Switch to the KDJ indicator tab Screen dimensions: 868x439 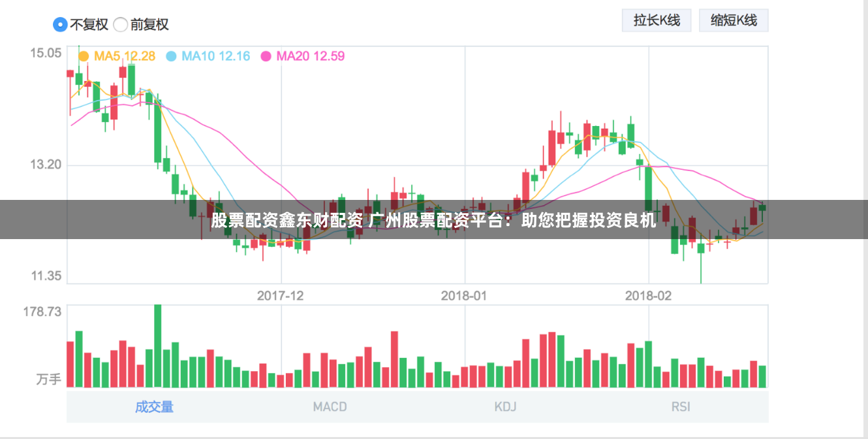(505, 407)
